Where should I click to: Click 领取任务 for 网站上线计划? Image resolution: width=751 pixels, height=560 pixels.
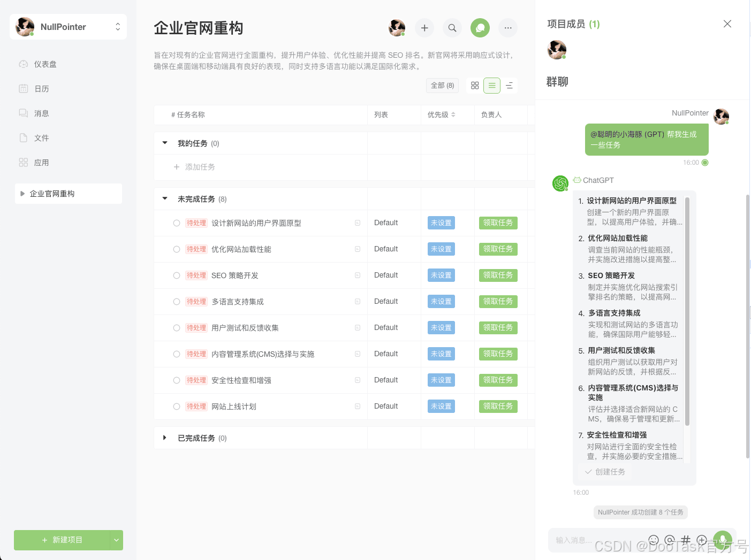498,406
